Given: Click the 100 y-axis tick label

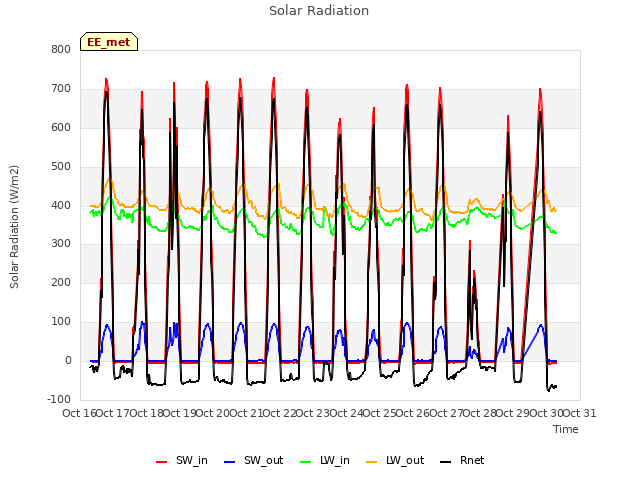Looking at the screenshot, I should (61, 322).
